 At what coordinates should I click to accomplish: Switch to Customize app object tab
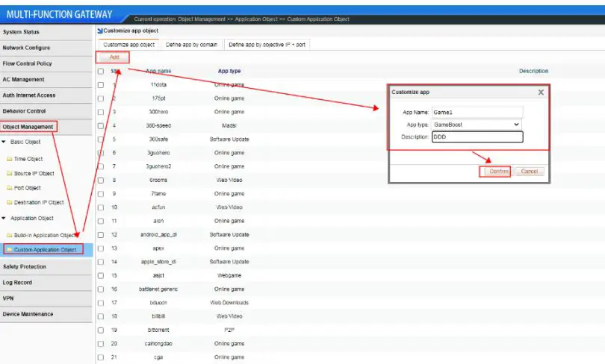tap(129, 45)
